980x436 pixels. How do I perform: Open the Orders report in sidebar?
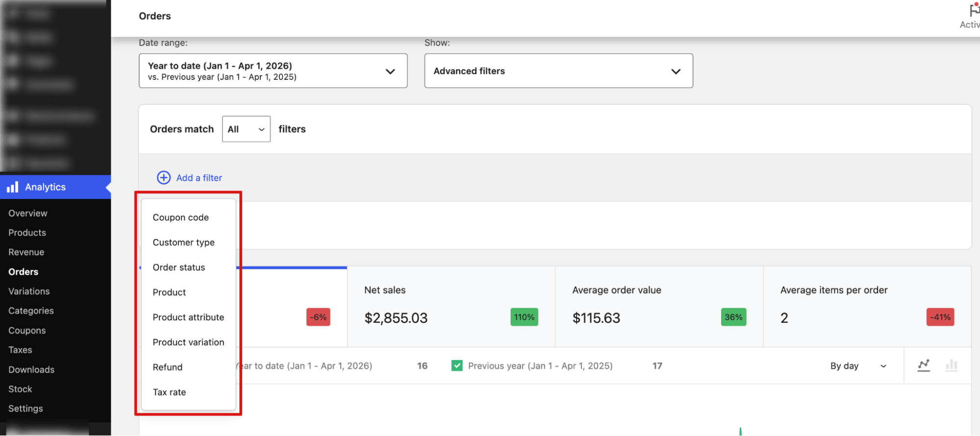point(23,272)
